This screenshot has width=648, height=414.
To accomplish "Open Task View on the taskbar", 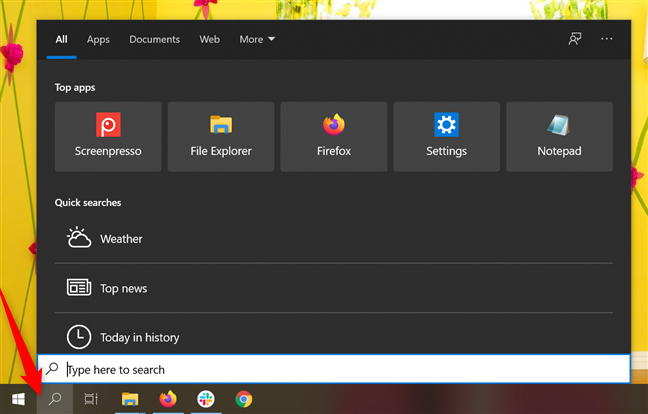I will 91,399.
